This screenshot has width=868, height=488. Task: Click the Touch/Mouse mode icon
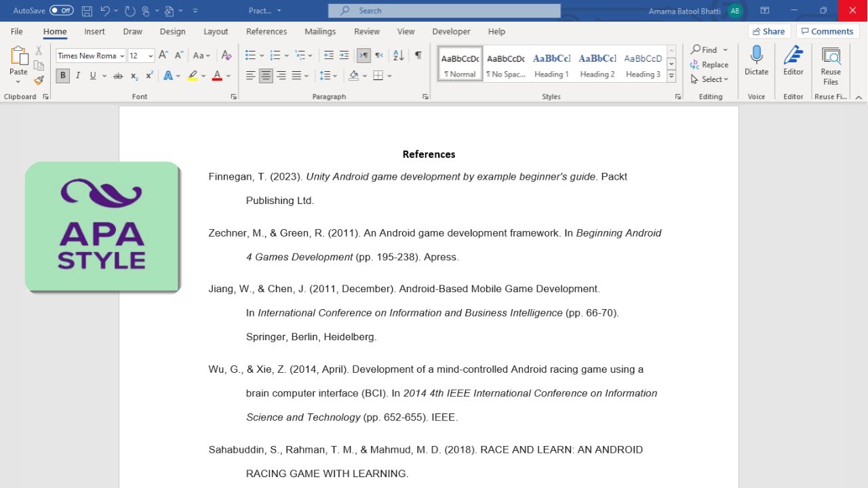tap(146, 11)
